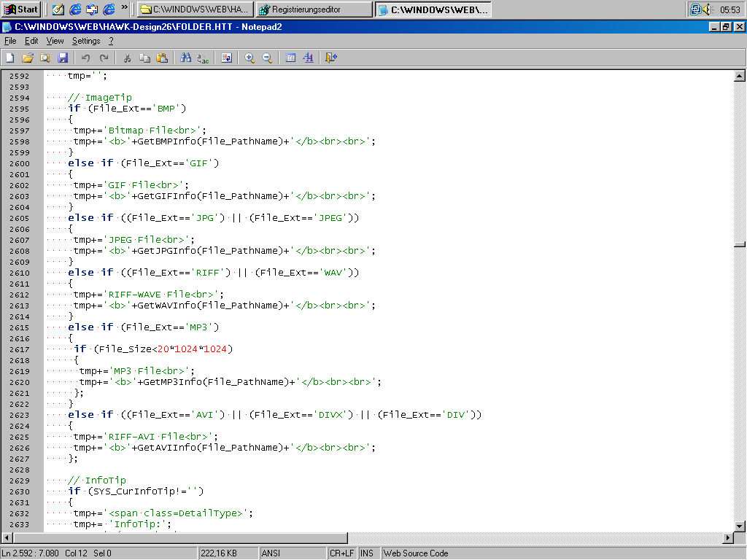Click the active Notepad2 taskbar button
747x560 pixels.
pyautogui.click(x=433, y=9)
